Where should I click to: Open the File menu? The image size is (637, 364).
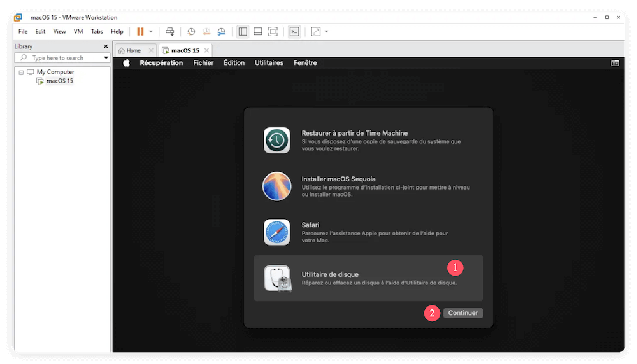pyautogui.click(x=23, y=32)
